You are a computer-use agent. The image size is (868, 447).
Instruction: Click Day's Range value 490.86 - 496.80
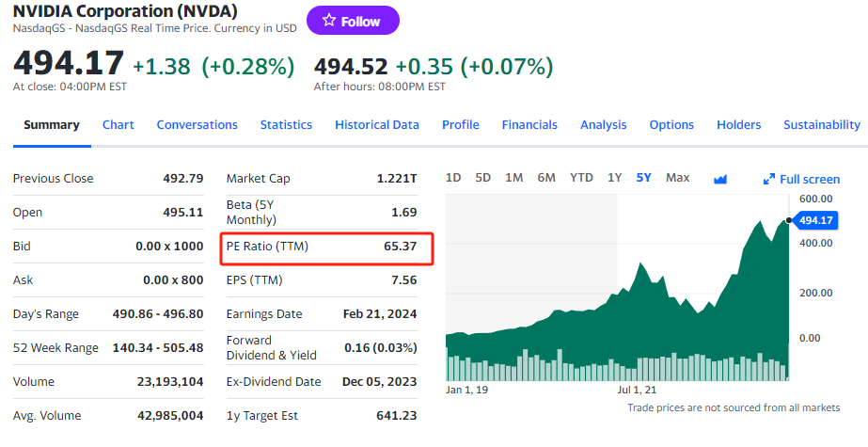[158, 313]
